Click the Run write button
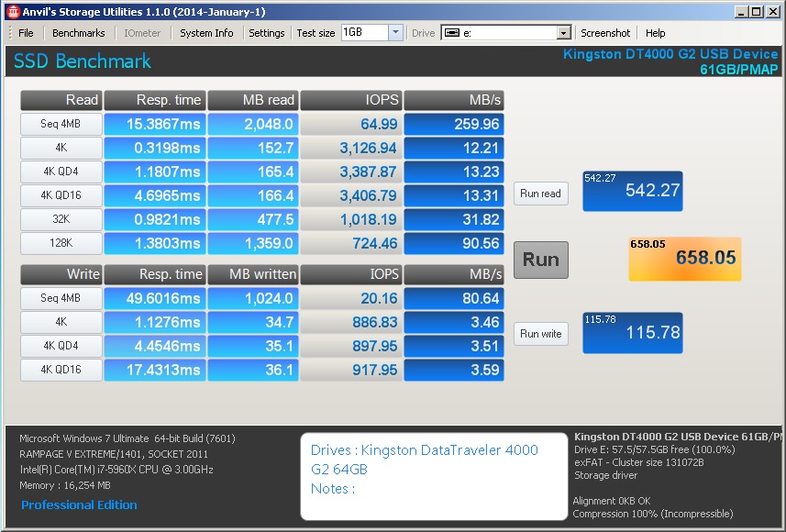The height and width of the screenshot is (532, 786). (541, 334)
